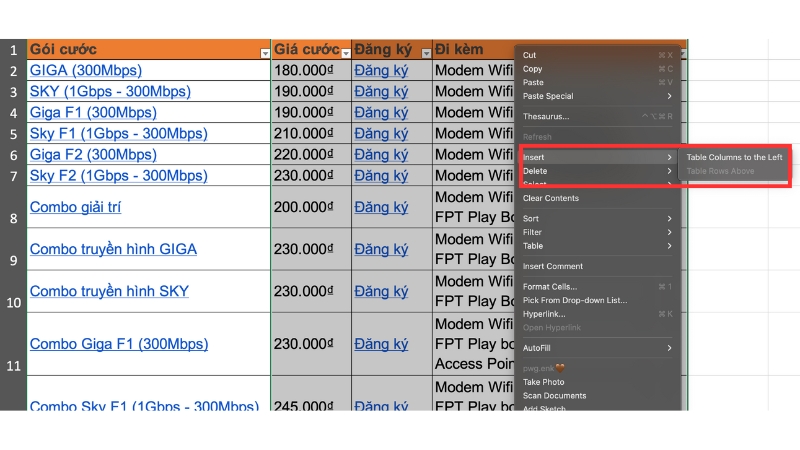Select price cell 210.000đ

(x=311, y=134)
